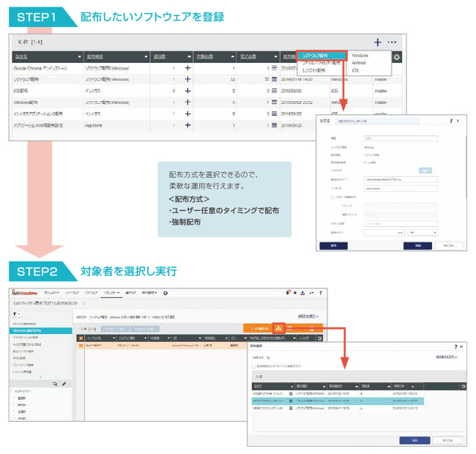Viewport: 476px width, 454px height.
Task: Open list icon in the iOS配布 row
Action: click(x=274, y=91)
